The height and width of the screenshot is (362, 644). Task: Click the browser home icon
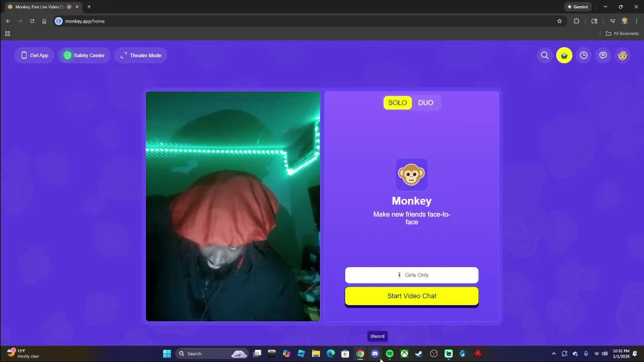(44, 21)
